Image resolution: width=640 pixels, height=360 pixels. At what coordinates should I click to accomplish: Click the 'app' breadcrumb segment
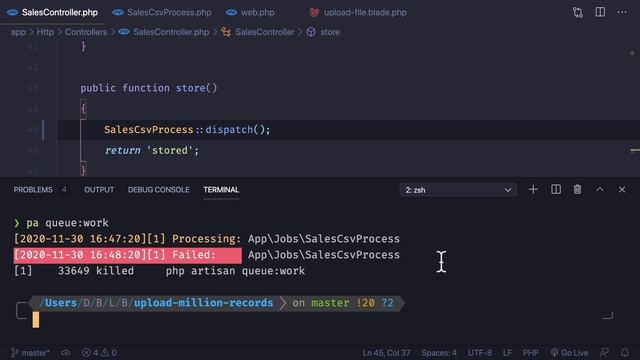point(18,32)
